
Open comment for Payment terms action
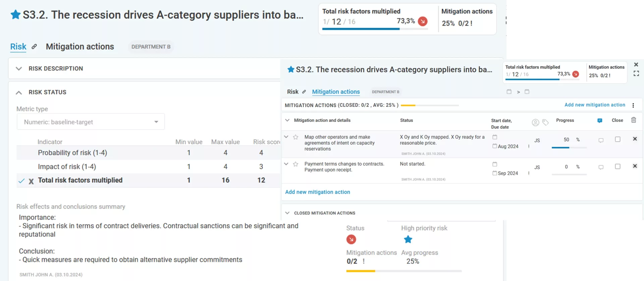(601, 167)
